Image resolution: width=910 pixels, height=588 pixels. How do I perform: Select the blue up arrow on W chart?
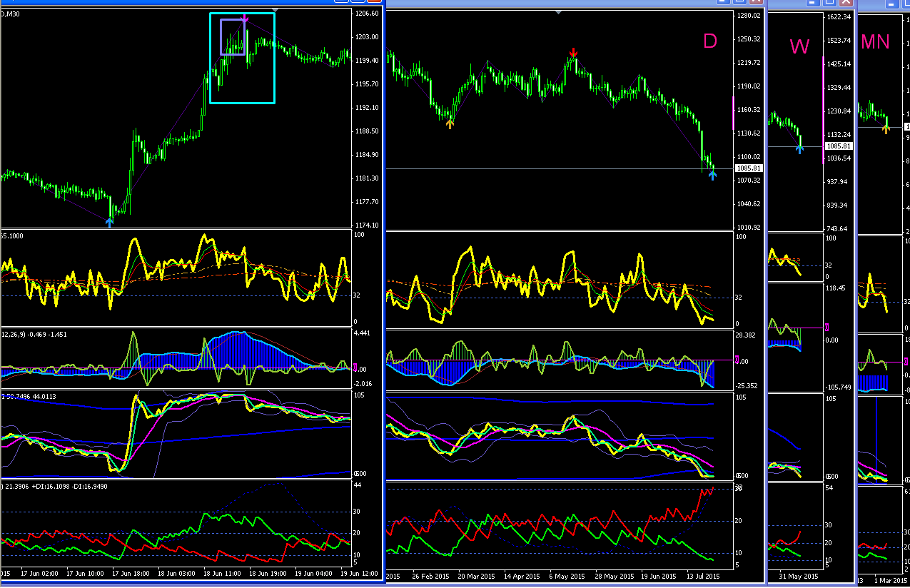pos(799,148)
